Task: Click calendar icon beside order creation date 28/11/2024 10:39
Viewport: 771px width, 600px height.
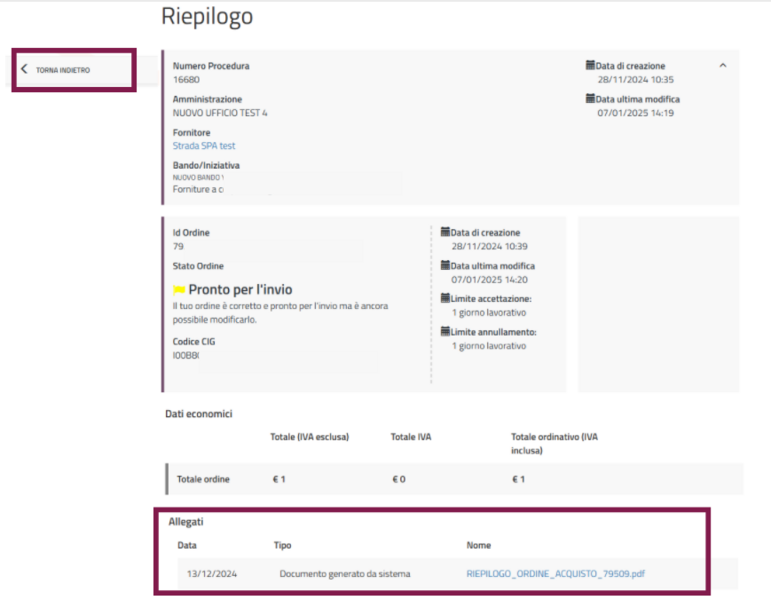Action: click(x=446, y=233)
